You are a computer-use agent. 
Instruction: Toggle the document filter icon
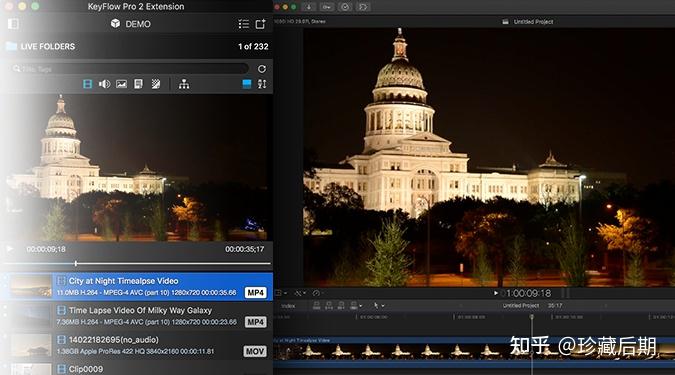138,84
